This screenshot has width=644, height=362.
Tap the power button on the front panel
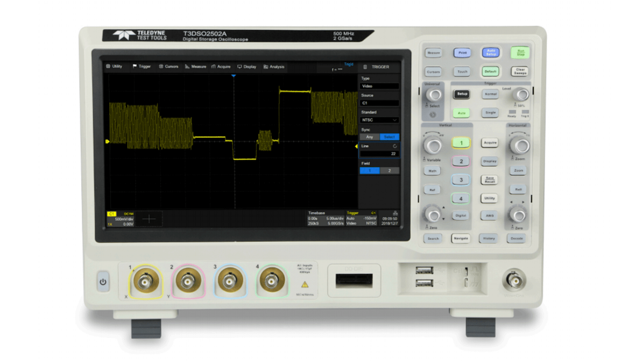click(x=103, y=282)
